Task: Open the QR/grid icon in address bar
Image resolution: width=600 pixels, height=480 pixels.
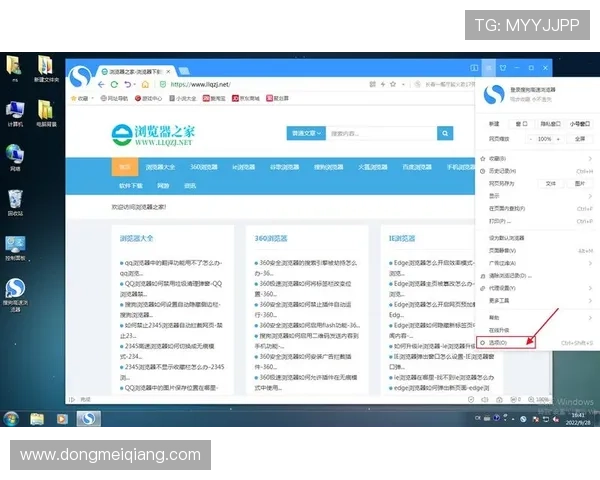Action: (x=372, y=84)
